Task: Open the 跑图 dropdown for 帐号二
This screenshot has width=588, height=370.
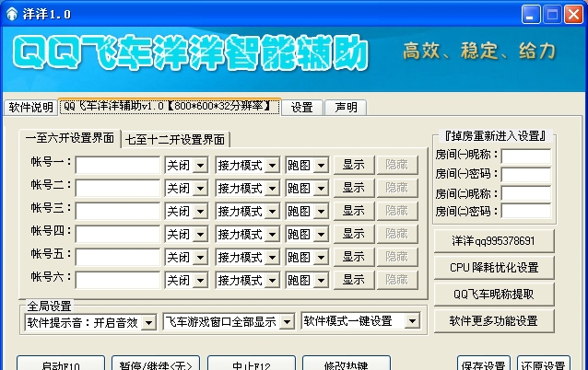Action: pyautogui.click(x=307, y=188)
